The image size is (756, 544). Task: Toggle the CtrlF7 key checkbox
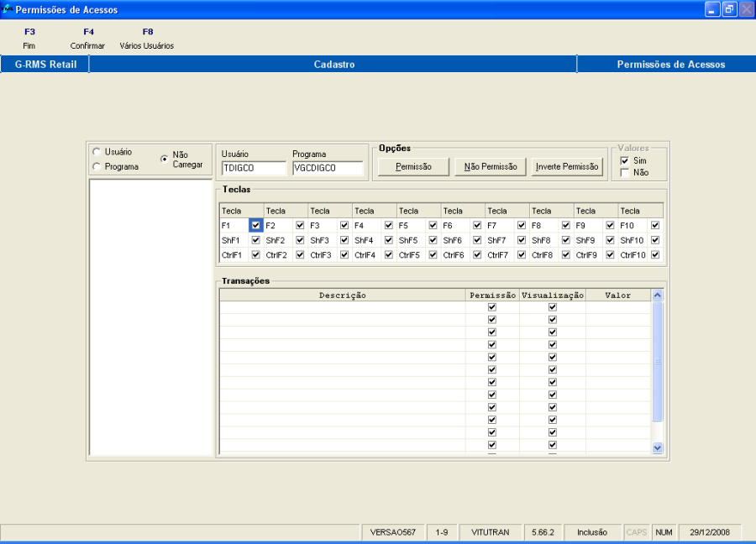tap(522, 255)
